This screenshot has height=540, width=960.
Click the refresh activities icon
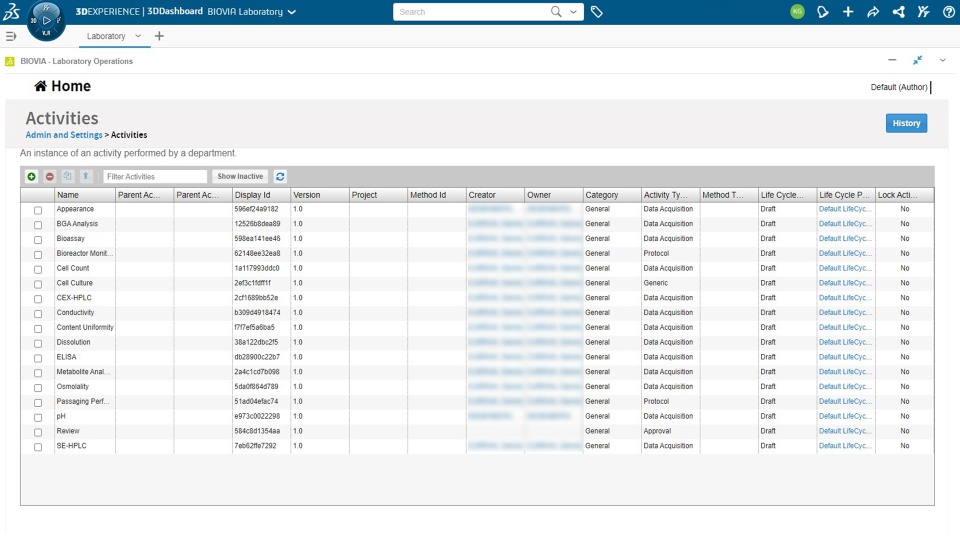pyautogui.click(x=280, y=176)
